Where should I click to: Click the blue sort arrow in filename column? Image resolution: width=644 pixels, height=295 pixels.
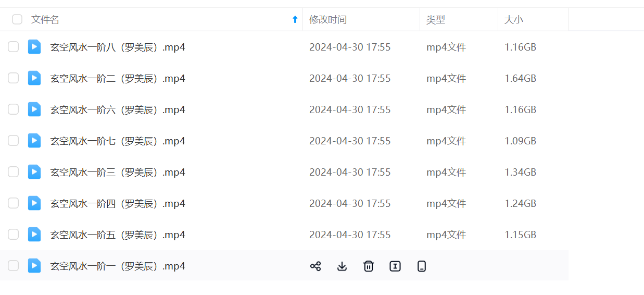tap(295, 20)
